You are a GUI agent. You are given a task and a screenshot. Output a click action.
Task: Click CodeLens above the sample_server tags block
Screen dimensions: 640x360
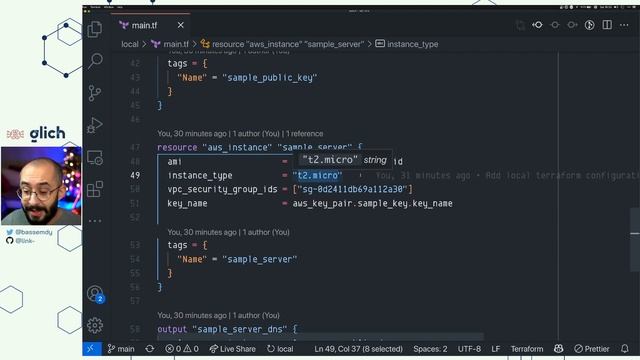228,232
